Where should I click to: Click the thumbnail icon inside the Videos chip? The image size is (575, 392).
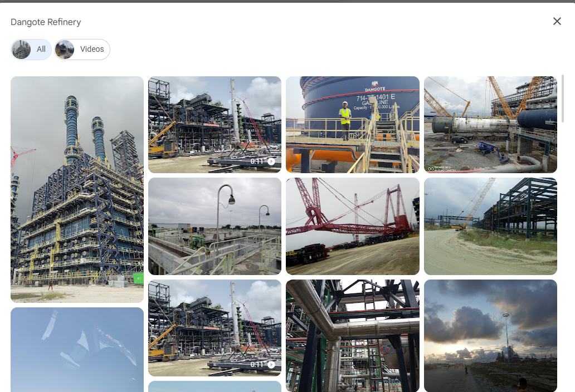click(65, 49)
